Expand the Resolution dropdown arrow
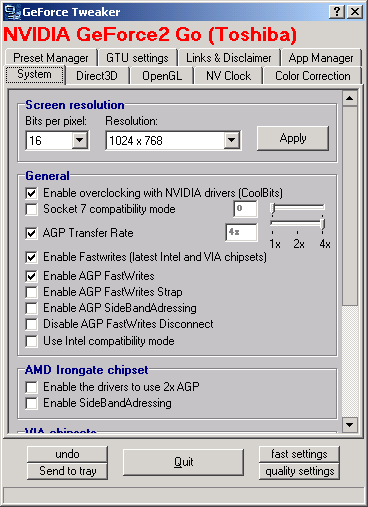Image resolution: width=368 pixels, height=507 pixels. click(232, 140)
